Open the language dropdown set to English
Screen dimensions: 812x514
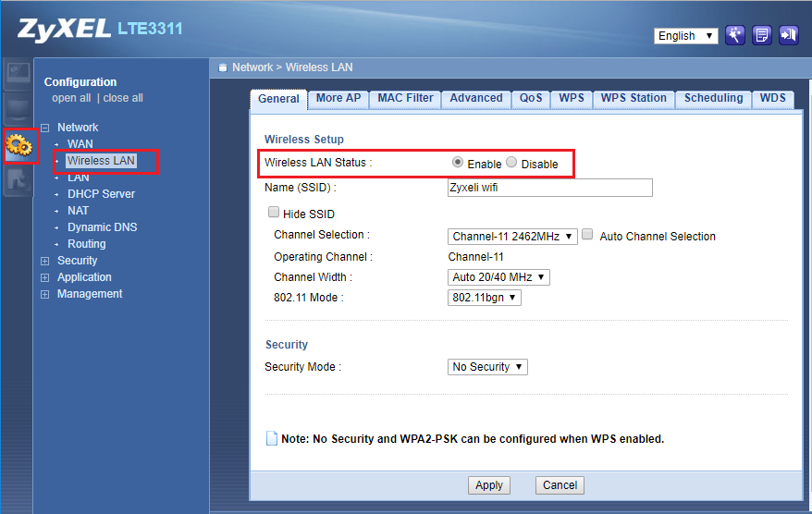[x=685, y=36]
